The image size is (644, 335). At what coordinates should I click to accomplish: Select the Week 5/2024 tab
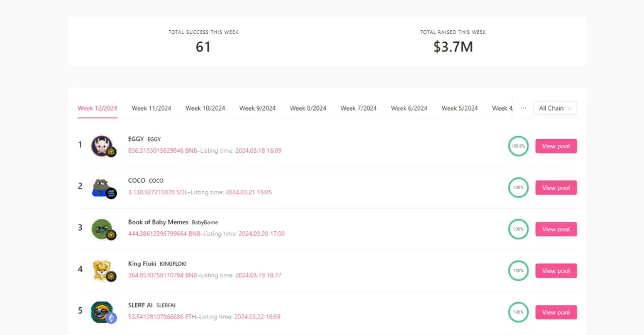click(x=460, y=108)
